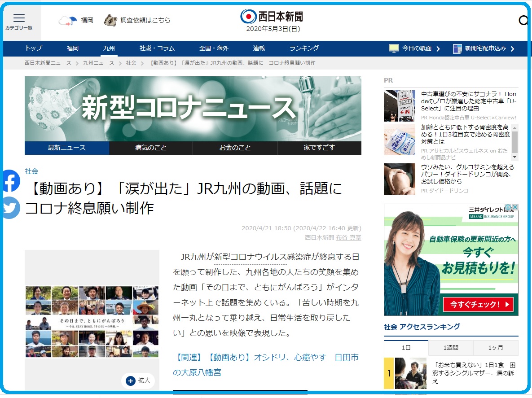532x398 pixels.
Task: Click the newspaper icon beside 新聞宅配申込み
Action: [x=457, y=49]
